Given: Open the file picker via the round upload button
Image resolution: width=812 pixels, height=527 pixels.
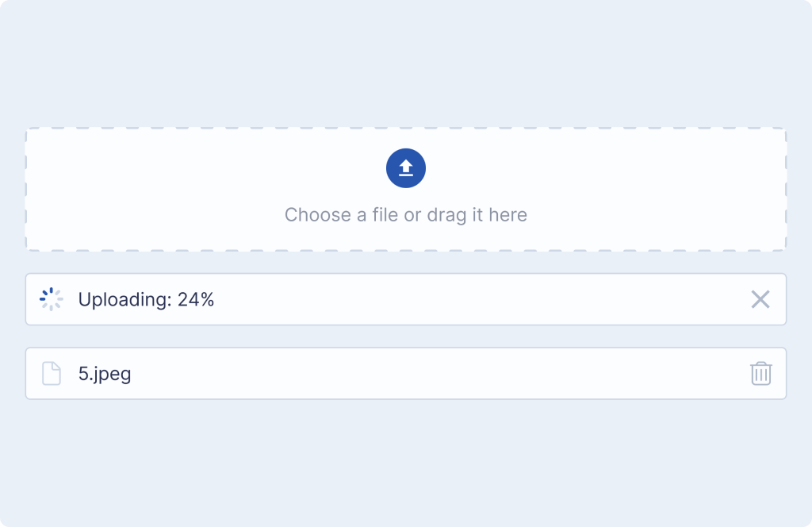Looking at the screenshot, I should coord(406,168).
